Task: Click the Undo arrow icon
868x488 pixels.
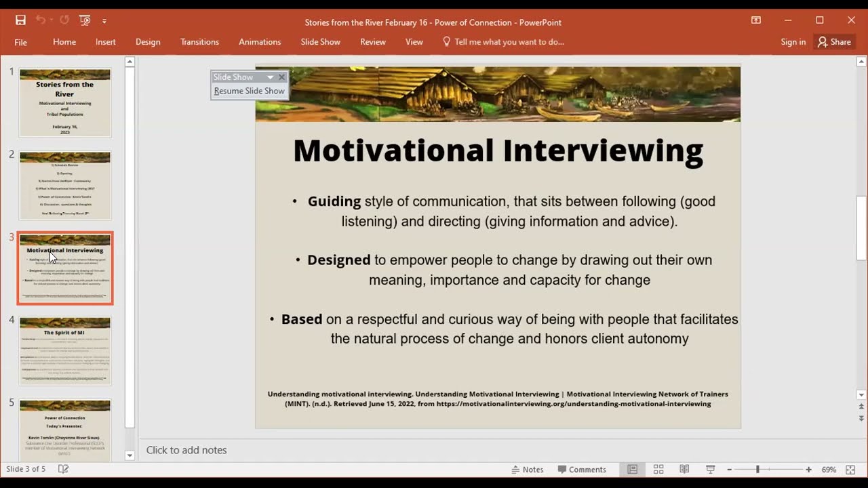Action: click(40, 20)
